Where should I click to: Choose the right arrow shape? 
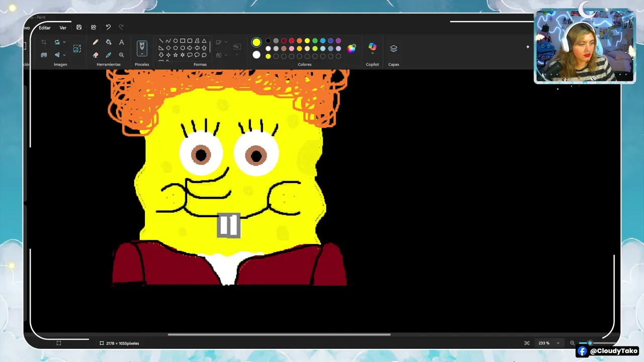[x=190, y=48]
